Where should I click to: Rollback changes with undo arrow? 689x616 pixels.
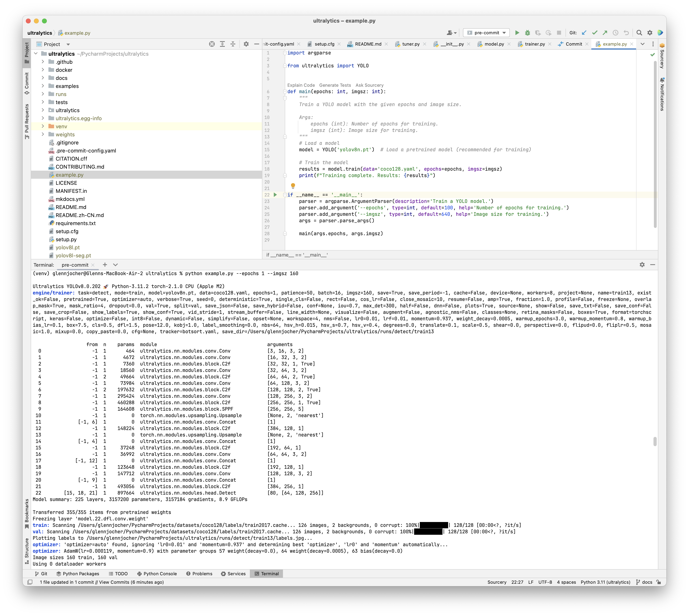(x=626, y=33)
